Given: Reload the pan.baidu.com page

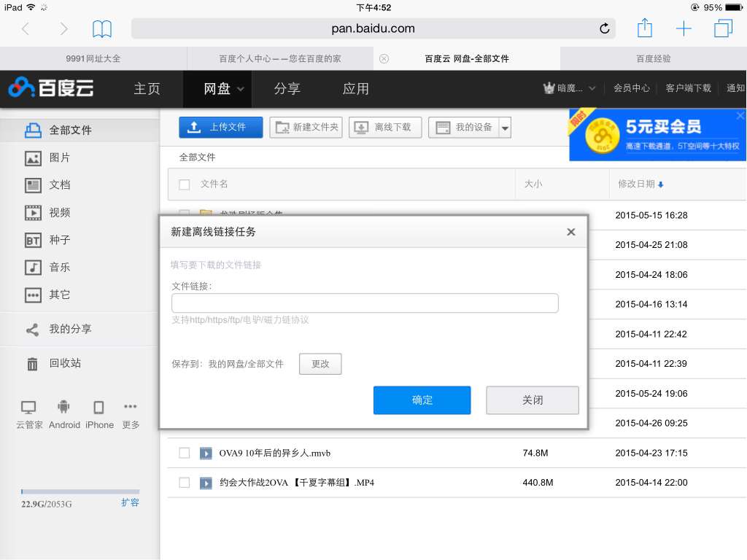Looking at the screenshot, I should click(605, 28).
